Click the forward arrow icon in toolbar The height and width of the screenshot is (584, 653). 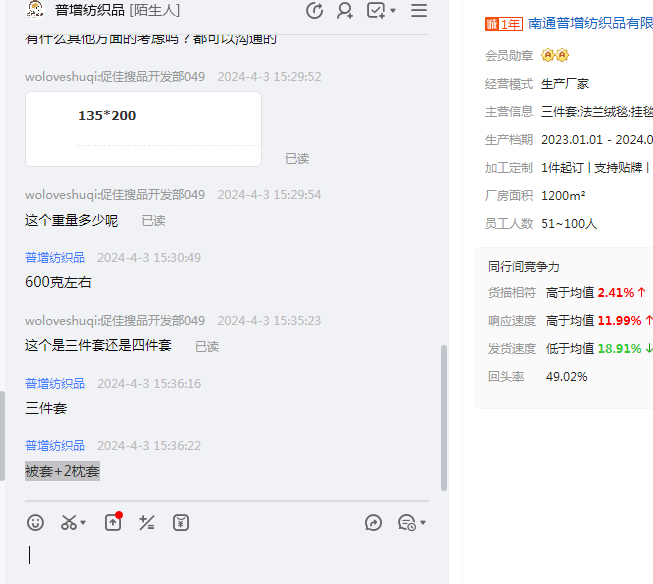click(x=374, y=522)
